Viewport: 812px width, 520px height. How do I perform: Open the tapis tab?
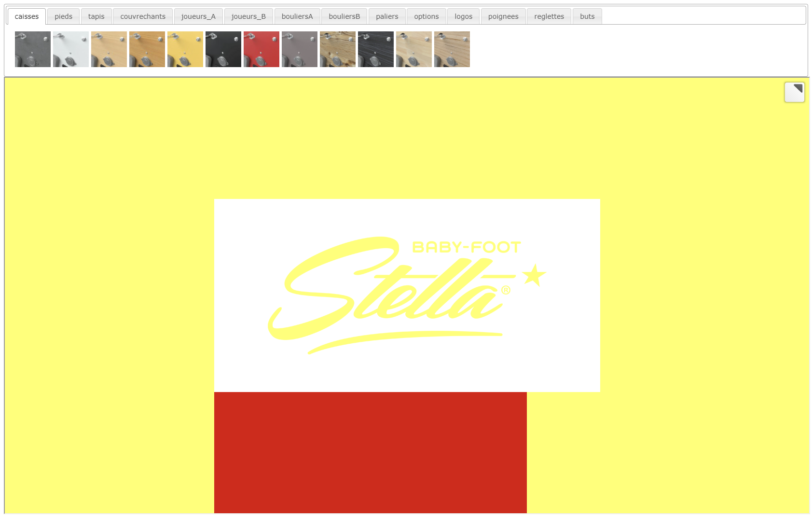coord(96,16)
